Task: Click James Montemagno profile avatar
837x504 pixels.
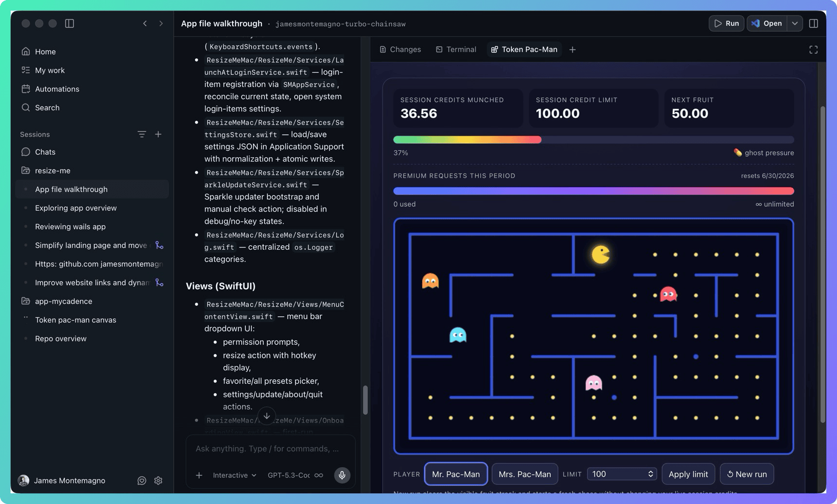Action: [23, 481]
